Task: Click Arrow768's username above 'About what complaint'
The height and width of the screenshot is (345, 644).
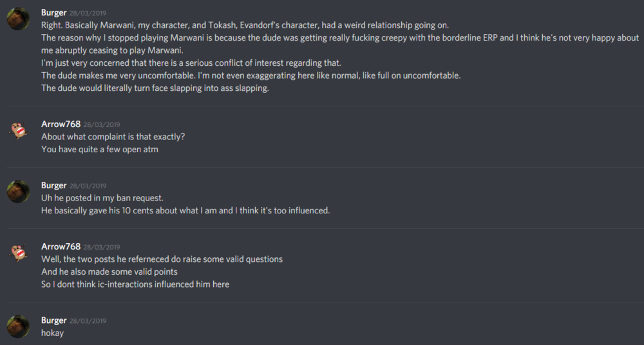Action: pyautogui.click(x=61, y=124)
